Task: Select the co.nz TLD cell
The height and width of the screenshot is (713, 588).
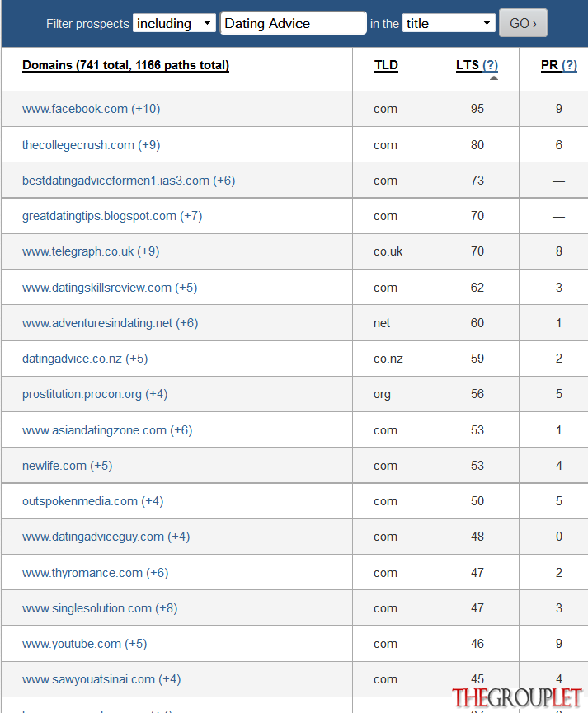Action: [388, 359]
